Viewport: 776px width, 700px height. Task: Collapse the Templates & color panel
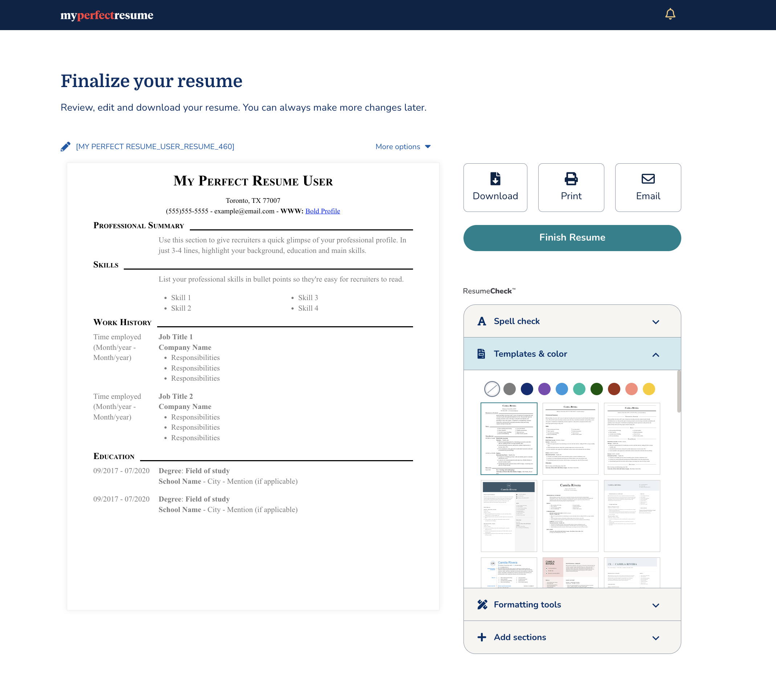655,354
